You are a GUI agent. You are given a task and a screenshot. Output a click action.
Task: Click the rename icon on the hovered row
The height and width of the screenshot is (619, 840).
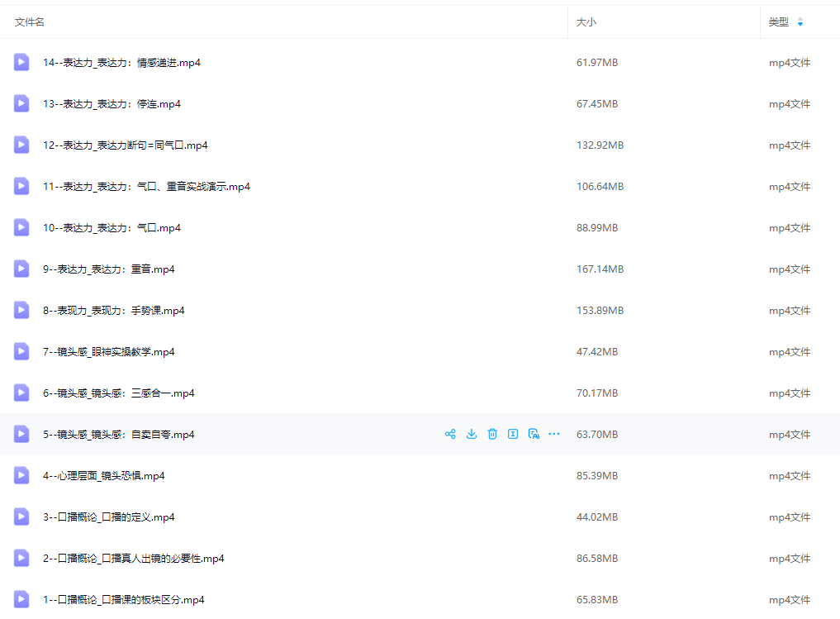[513, 434]
